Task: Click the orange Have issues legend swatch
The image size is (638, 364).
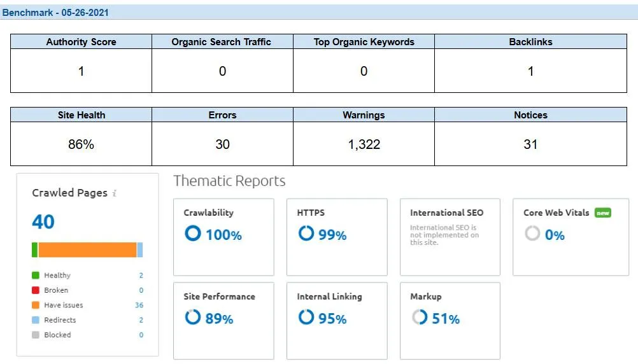Action: (x=36, y=305)
